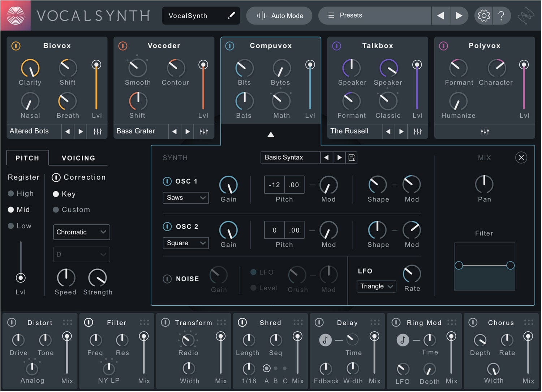Open Polyvox advanced sliders icon
The height and width of the screenshot is (392, 542).
[x=485, y=132]
